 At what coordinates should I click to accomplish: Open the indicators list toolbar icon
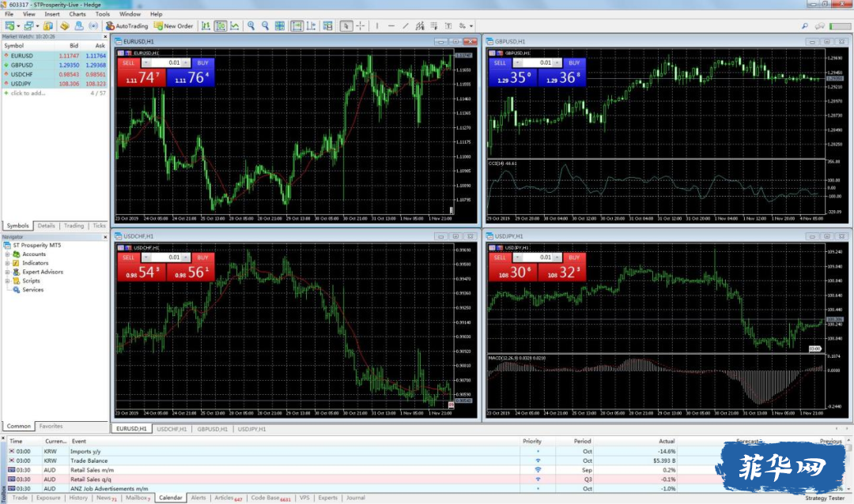[327, 25]
